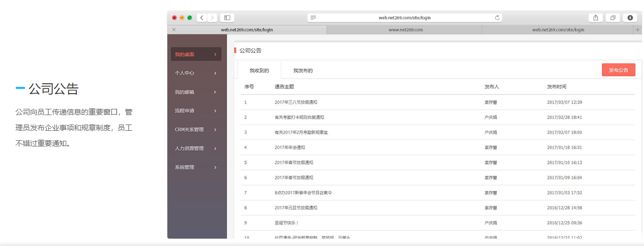This screenshot has height=248, width=644.
Task: Open announcement 圣诞节快乐！
Action: click(287, 223)
